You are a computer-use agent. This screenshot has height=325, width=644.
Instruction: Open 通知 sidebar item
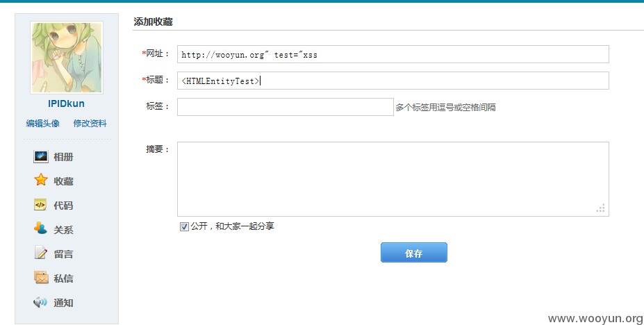[x=63, y=303]
